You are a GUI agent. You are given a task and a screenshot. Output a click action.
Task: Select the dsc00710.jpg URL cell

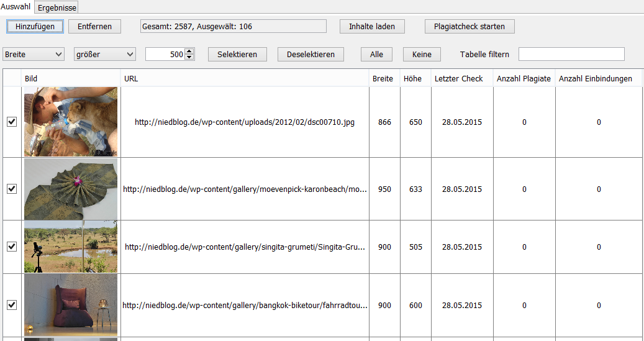245,122
